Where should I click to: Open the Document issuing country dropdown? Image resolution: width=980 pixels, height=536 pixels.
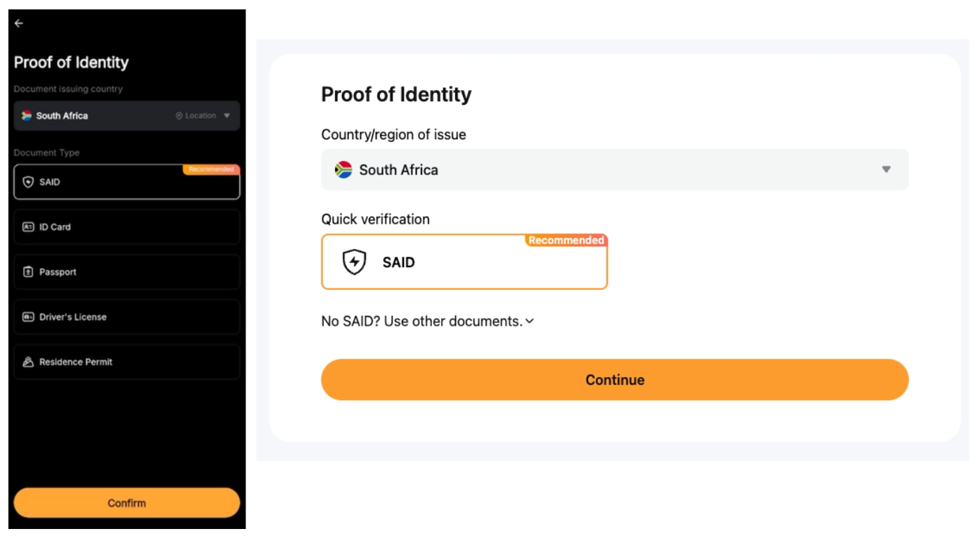tap(127, 116)
